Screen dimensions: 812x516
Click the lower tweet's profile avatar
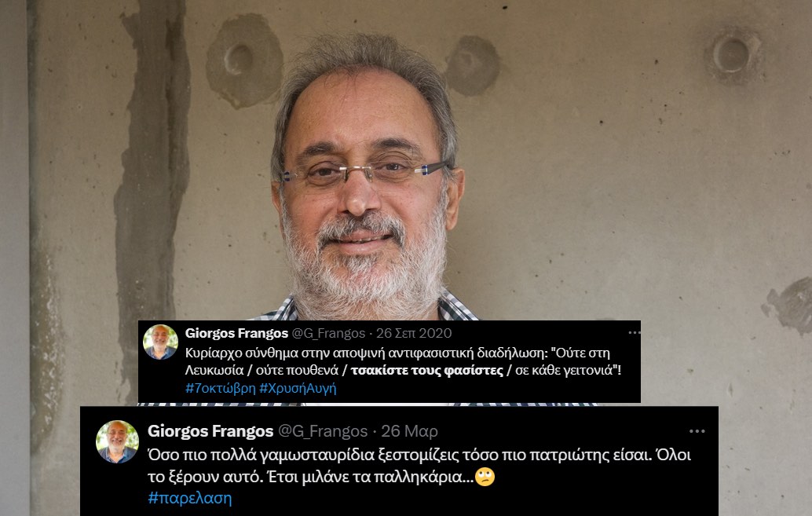tap(118, 441)
